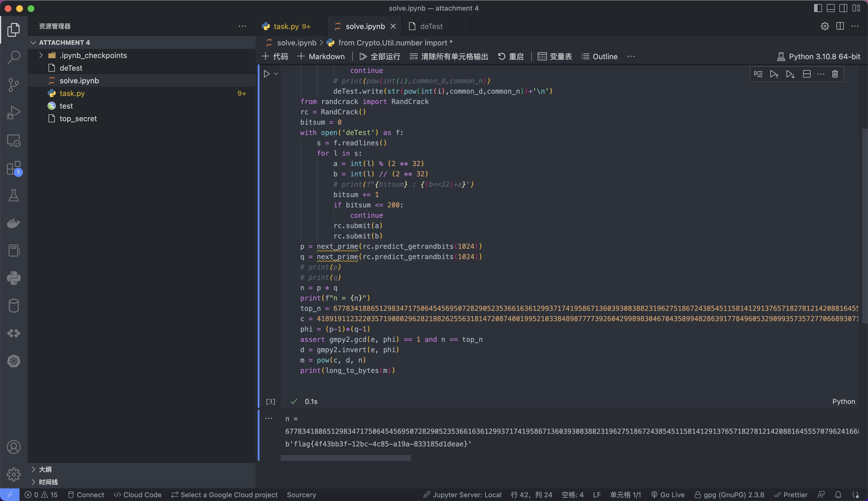The image size is (868, 501).
Task: Open editor more actions menu
Action: tap(855, 26)
